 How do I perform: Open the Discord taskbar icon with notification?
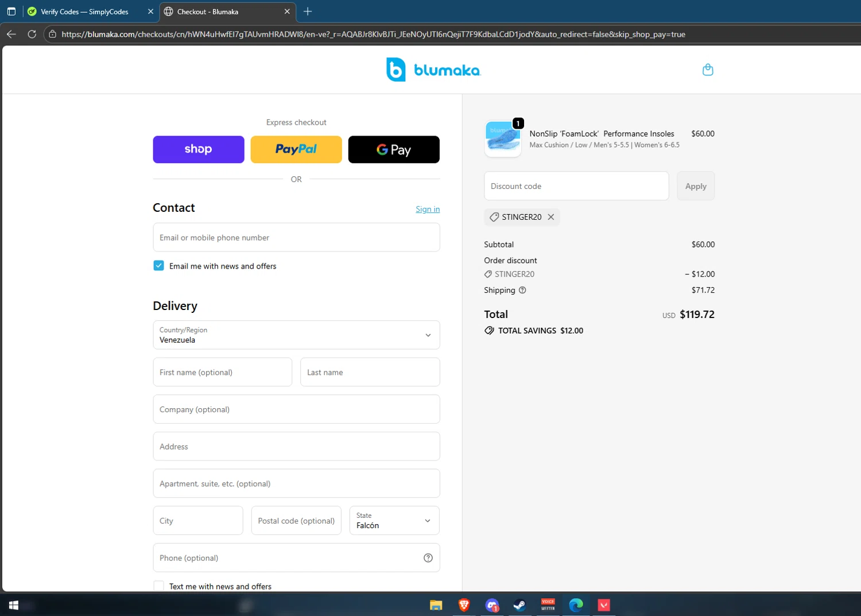coord(492,605)
